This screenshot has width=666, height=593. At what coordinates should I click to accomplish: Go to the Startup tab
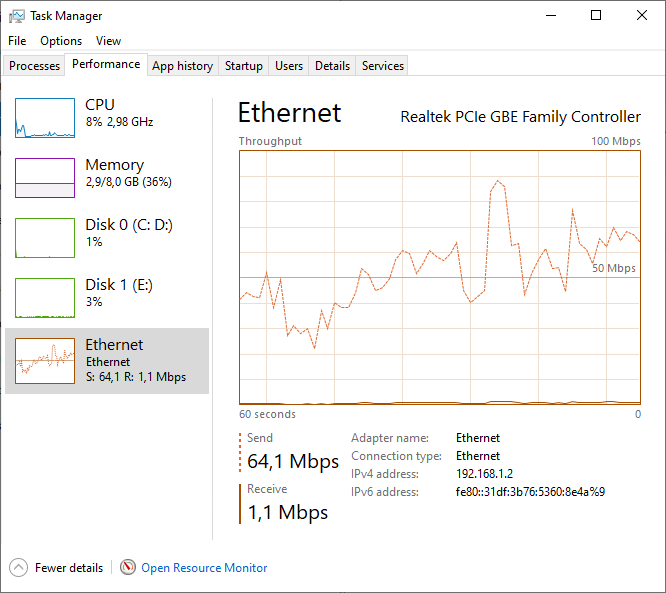[243, 66]
